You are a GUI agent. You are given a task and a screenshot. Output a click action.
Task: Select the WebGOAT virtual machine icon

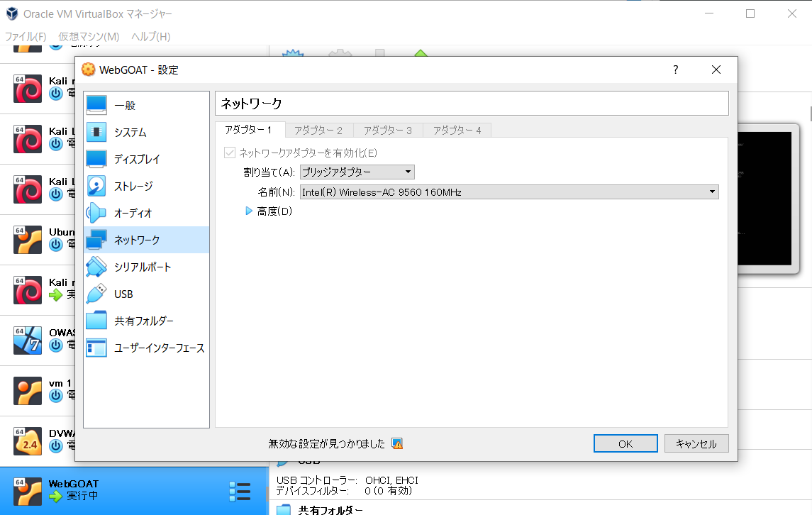click(x=28, y=491)
